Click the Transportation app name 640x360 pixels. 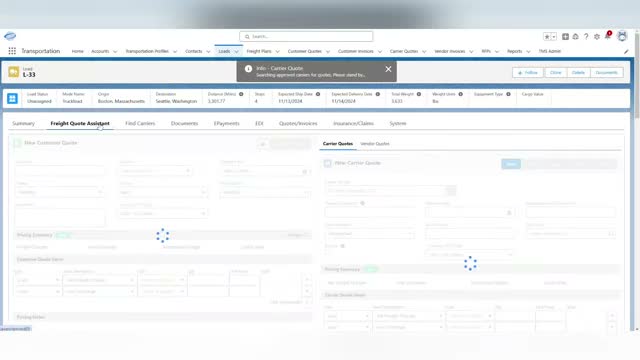[40, 51]
